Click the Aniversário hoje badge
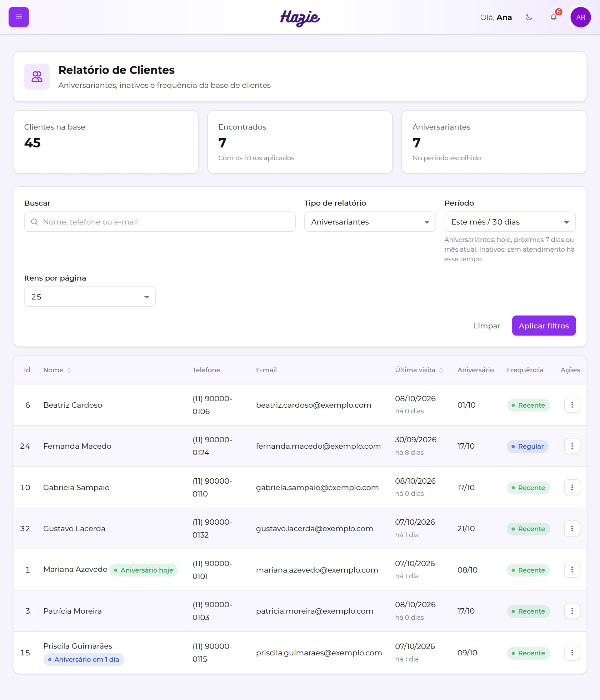600x700 pixels. click(144, 570)
